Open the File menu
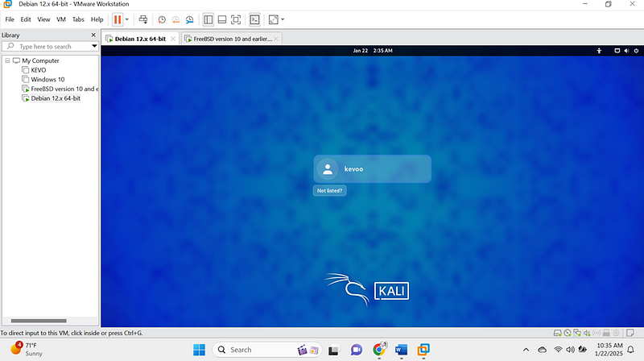This screenshot has height=361, width=644. (x=10, y=19)
